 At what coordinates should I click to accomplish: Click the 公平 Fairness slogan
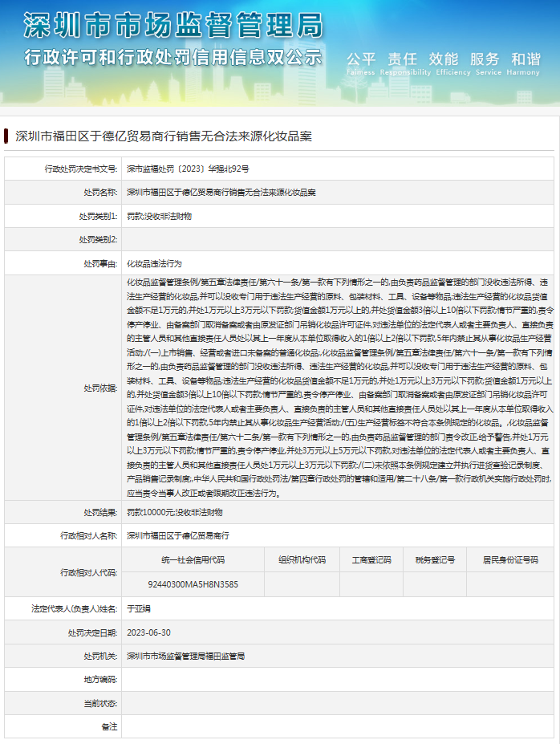(361, 63)
